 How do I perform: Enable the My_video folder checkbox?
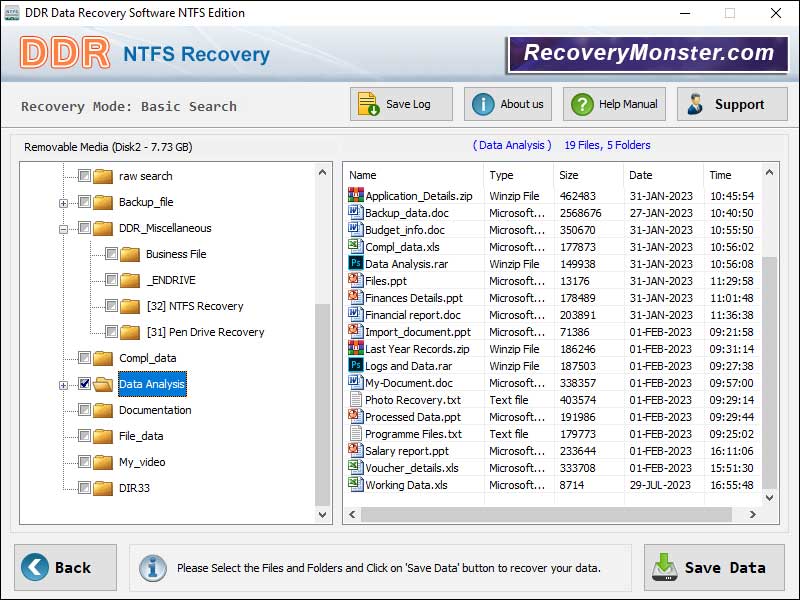[85, 462]
